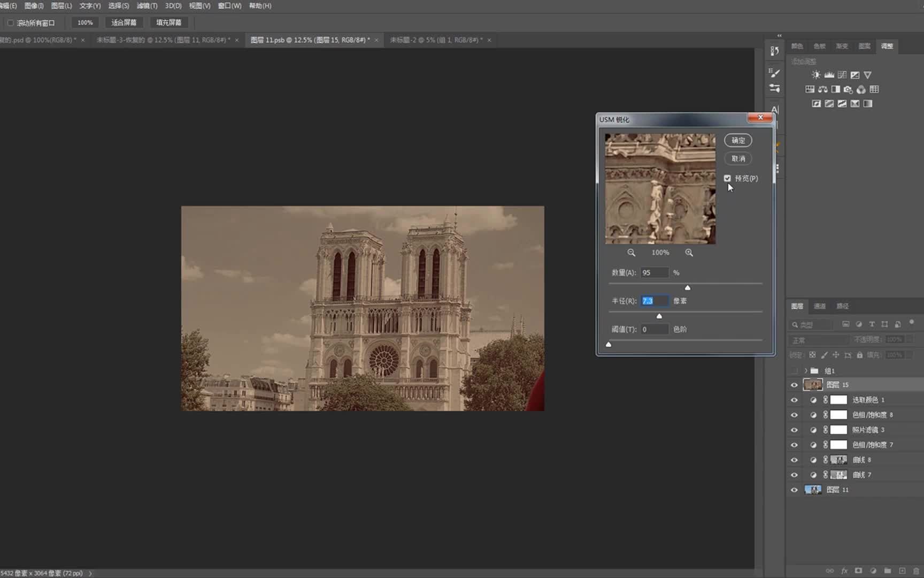Zoom out the USM preview

tap(632, 253)
